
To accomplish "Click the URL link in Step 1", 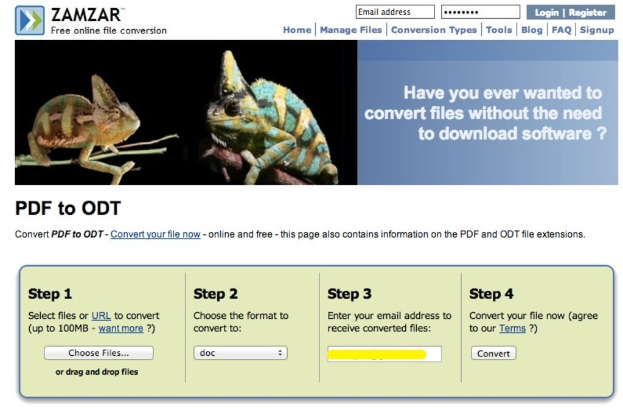I will [101, 316].
